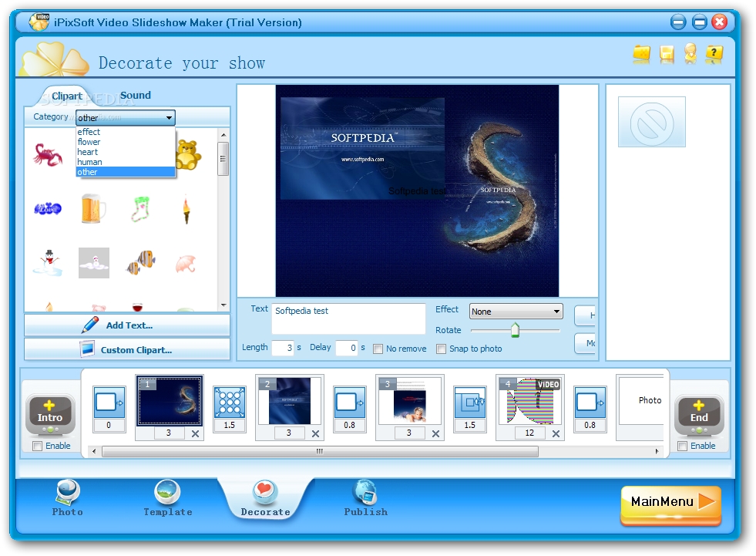Select the pink umbrella clipart
This screenshot has width=756, height=556.
(x=186, y=264)
